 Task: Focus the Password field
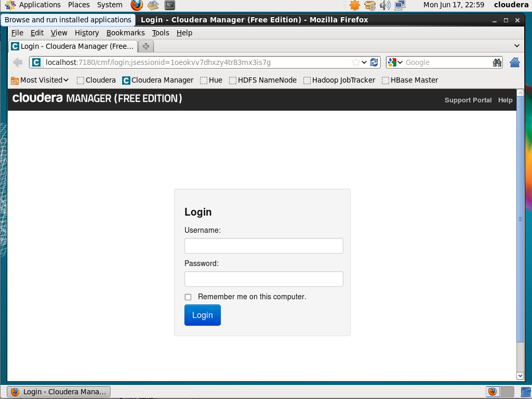click(263, 279)
